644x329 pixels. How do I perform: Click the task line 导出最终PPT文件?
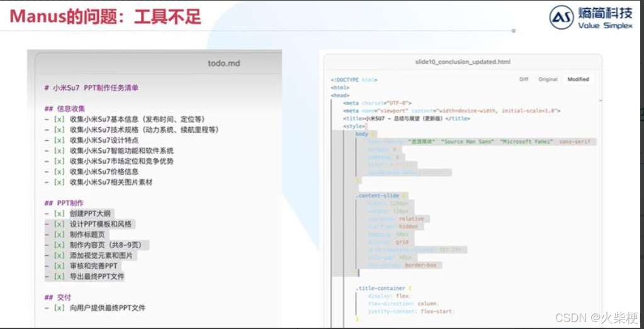(84, 277)
